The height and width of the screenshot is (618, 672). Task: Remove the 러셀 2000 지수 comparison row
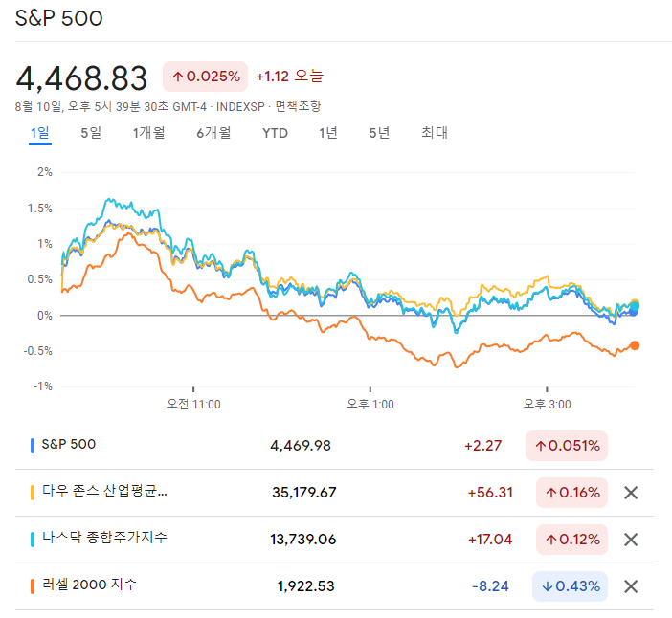tap(631, 586)
